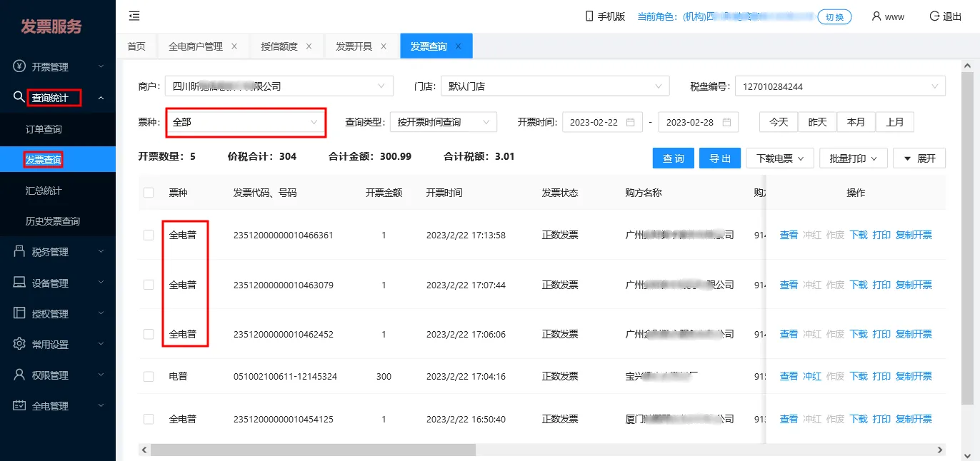Collapse the 查询统计 sidebar menu
The image size is (980, 461).
(58, 98)
